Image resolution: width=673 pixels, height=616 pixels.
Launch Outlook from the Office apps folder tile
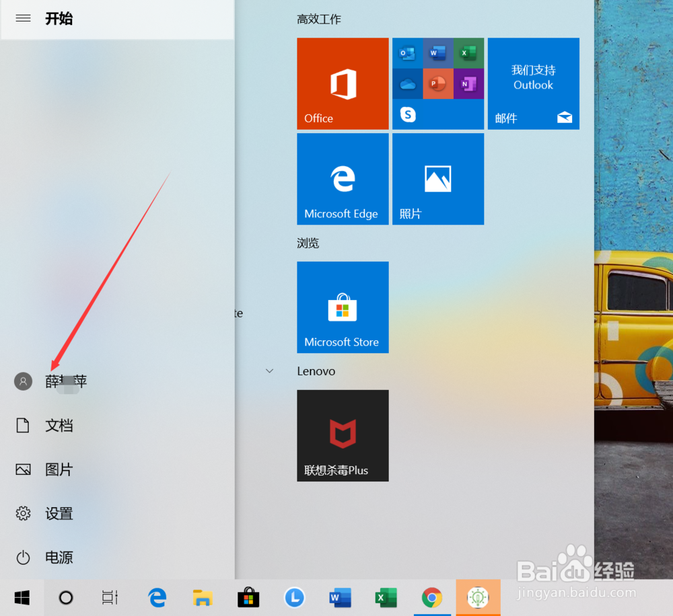407,53
